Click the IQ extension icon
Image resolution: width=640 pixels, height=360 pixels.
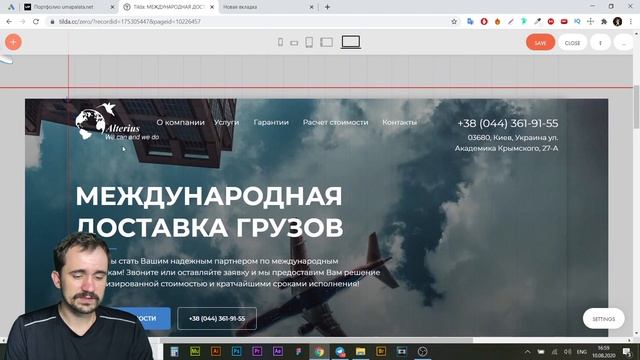577,22
